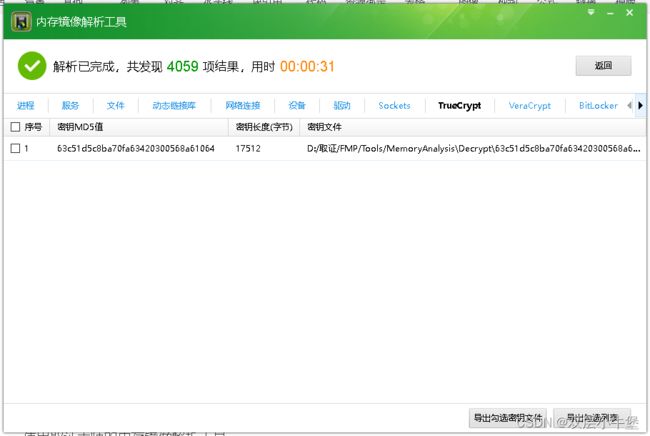Click the elapsed time 00:00:31
The image size is (650, 436).
coord(307,66)
